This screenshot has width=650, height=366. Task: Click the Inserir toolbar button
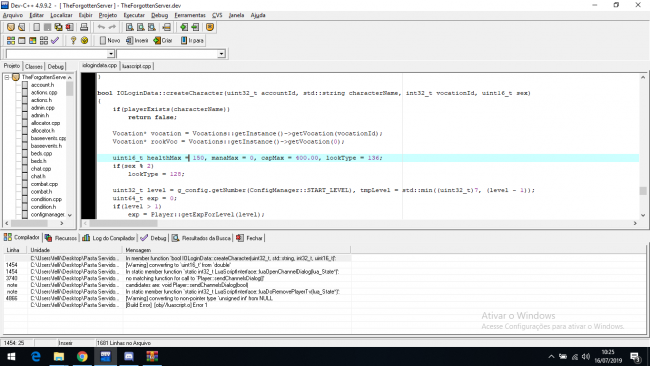coord(137,40)
